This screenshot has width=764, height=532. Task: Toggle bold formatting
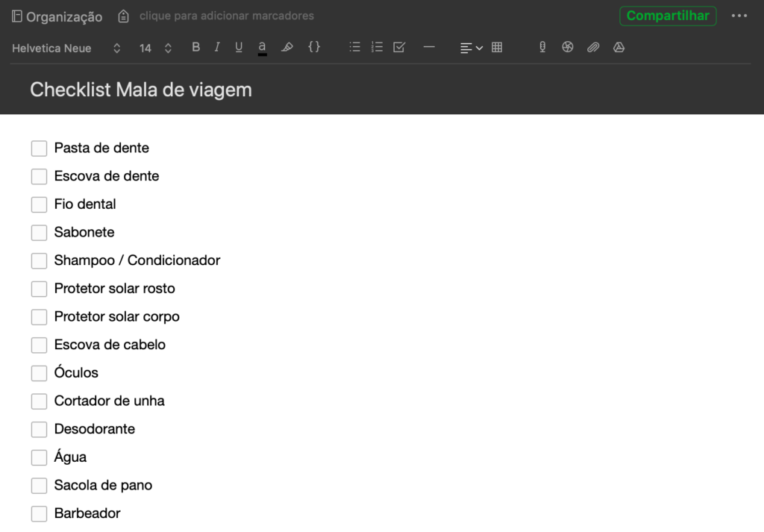tap(196, 47)
